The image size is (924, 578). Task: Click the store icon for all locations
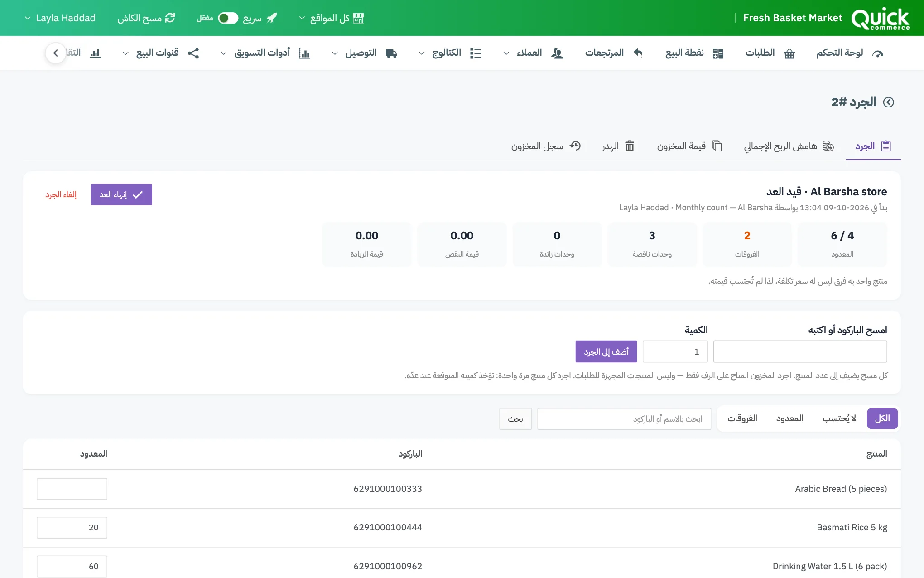pyautogui.click(x=358, y=18)
